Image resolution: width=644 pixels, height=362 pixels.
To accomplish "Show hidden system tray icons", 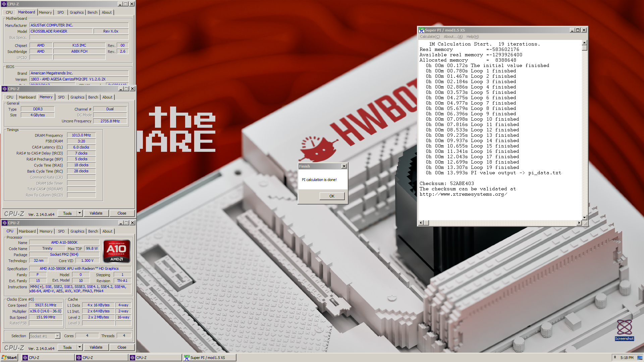I will [x=615, y=358].
